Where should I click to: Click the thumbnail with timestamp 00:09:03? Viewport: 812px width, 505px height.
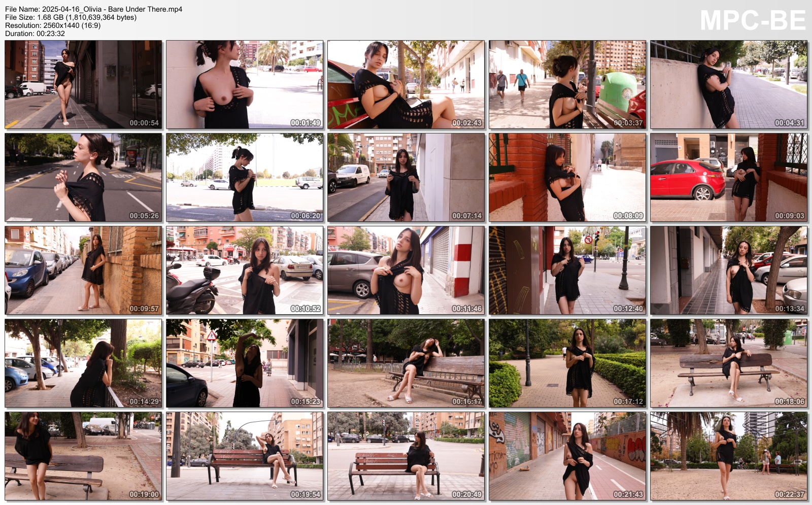[x=729, y=177]
